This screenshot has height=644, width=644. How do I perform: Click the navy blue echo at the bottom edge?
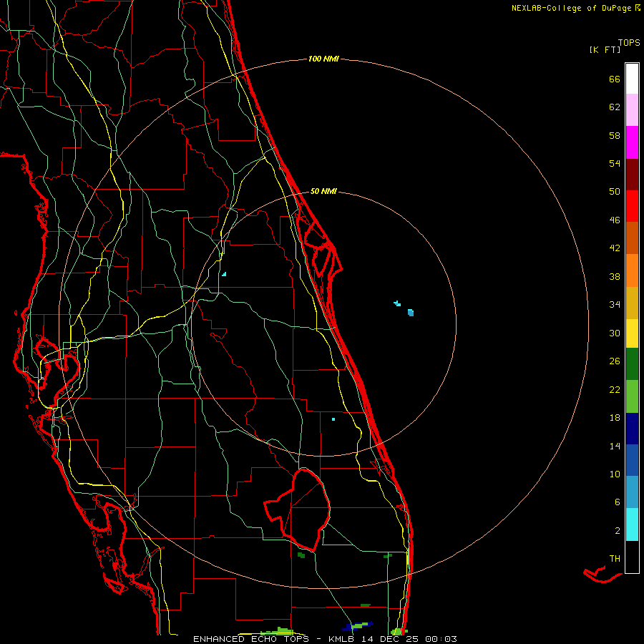358,626
